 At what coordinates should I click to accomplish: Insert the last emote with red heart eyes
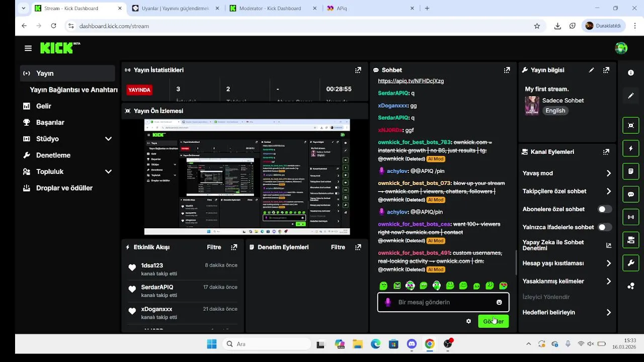click(x=503, y=286)
